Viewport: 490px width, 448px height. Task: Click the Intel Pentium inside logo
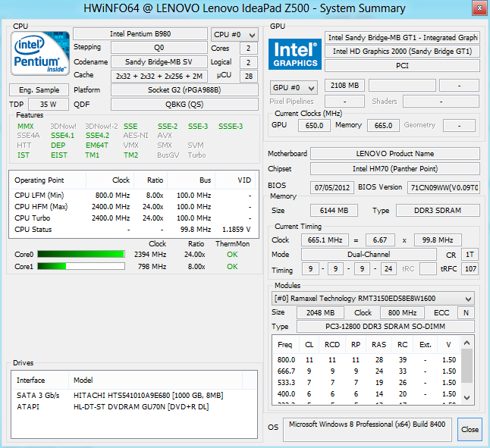click(x=39, y=55)
